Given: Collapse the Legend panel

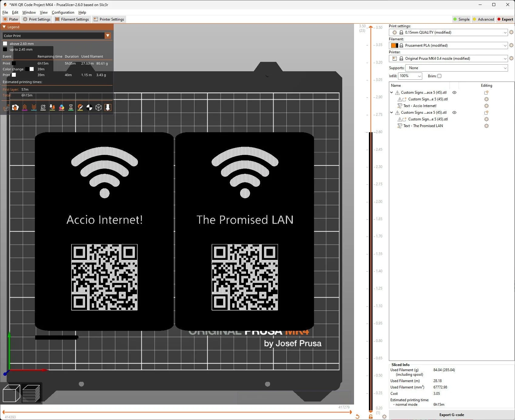Looking at the screenshot, I should click(x=4, y=27).
